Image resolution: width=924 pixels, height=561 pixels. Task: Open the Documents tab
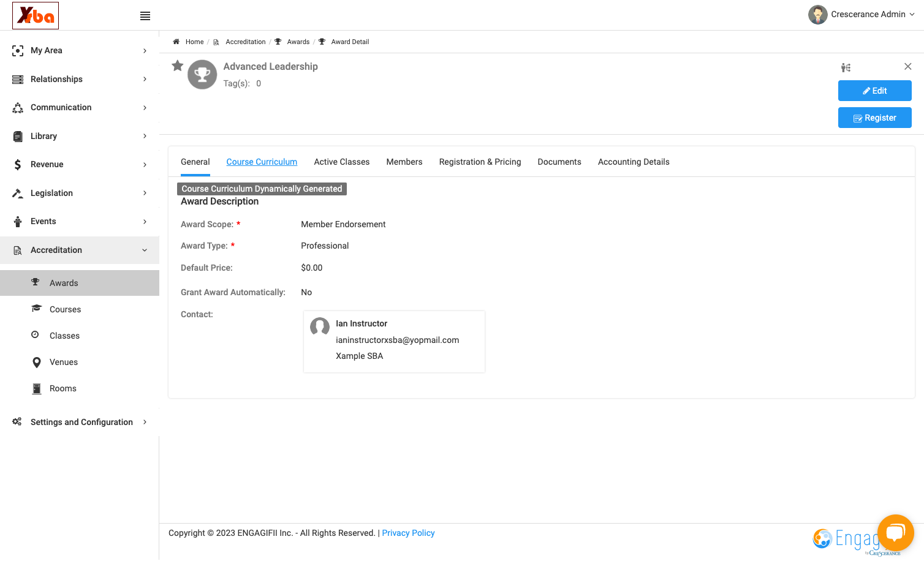click(x=559, y=162)
